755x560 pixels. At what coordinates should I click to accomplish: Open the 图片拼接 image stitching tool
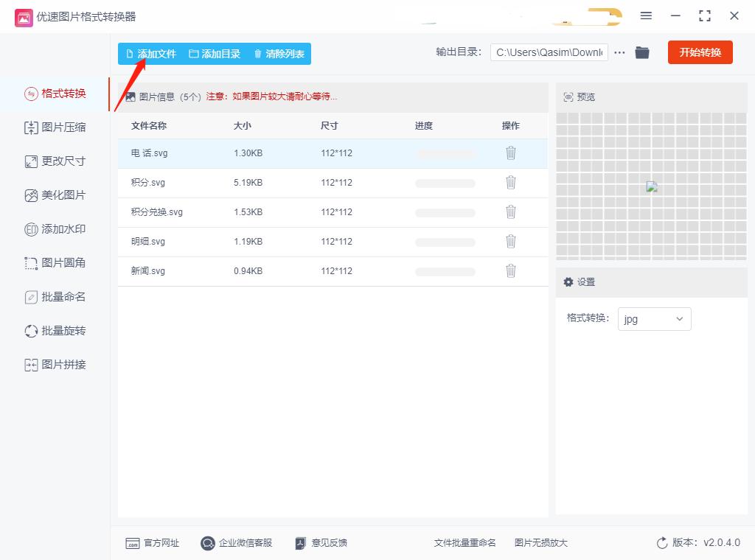click(x=55, y=364)
